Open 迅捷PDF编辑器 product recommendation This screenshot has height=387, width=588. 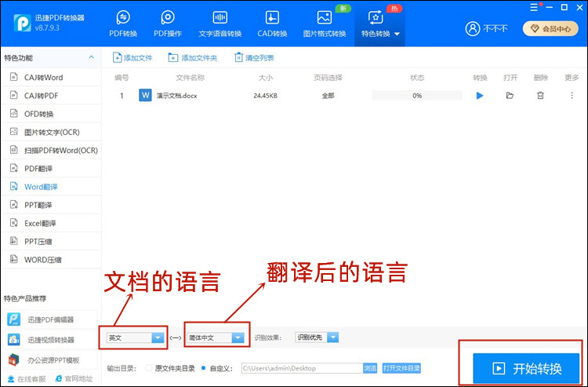click(51, 319)
